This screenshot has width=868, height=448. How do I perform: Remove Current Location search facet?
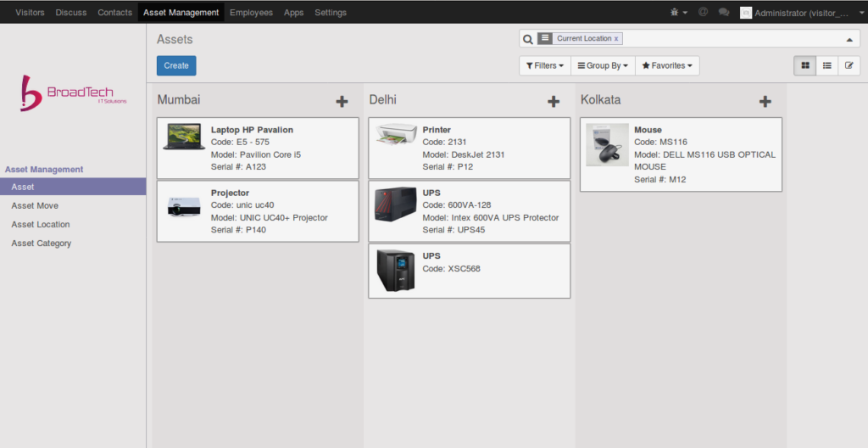click(616, 39)
